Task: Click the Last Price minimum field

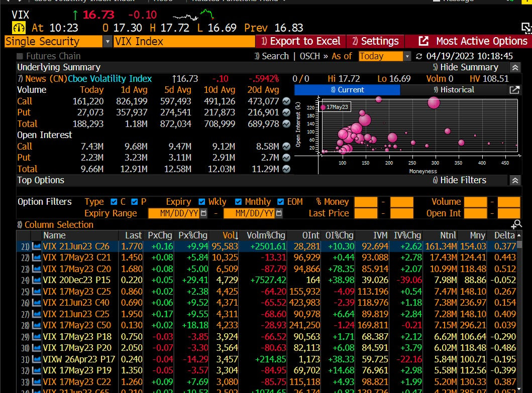Action: pos(366,214)
